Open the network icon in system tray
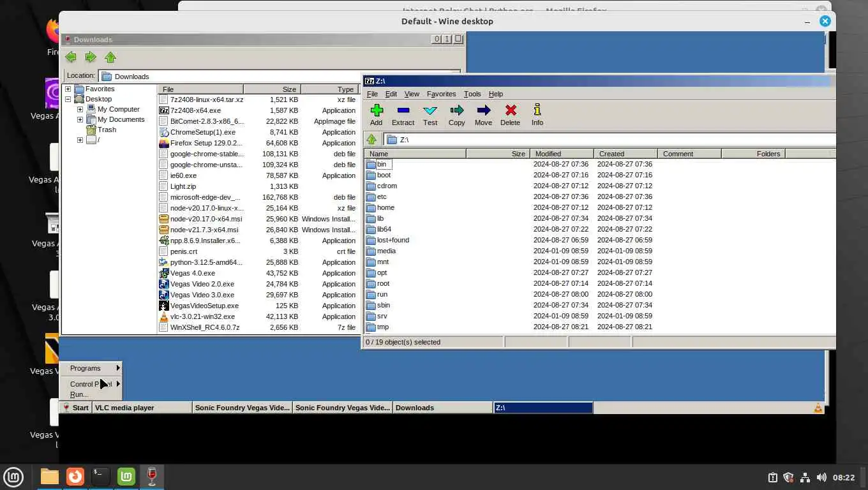The image size is (868, 490). pos(805,477)
